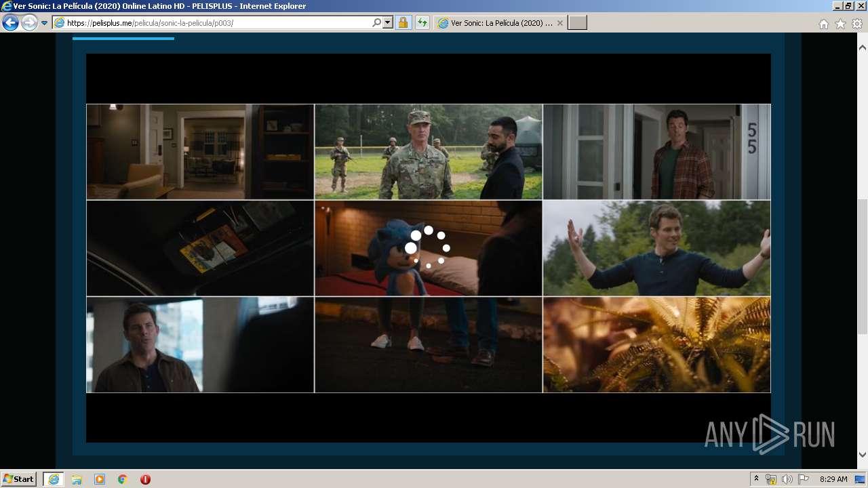Launch the media player taskbar icon
The width and height of the screenshot is (868, 488).
tap(100, 479)
